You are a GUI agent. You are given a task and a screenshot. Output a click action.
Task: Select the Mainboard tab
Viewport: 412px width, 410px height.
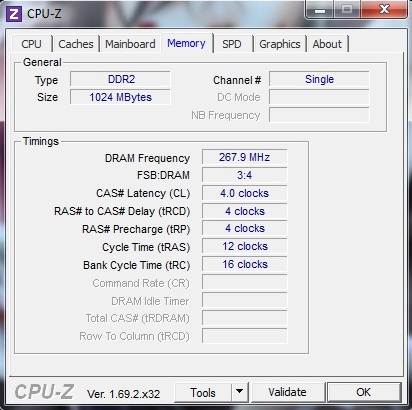click(x=130, y=44)
